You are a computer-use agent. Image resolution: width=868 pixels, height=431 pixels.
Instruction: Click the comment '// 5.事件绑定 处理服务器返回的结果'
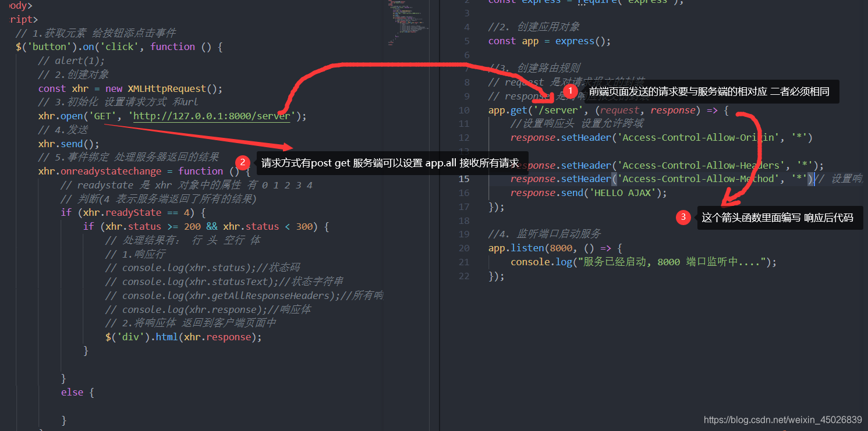[129, 158]
